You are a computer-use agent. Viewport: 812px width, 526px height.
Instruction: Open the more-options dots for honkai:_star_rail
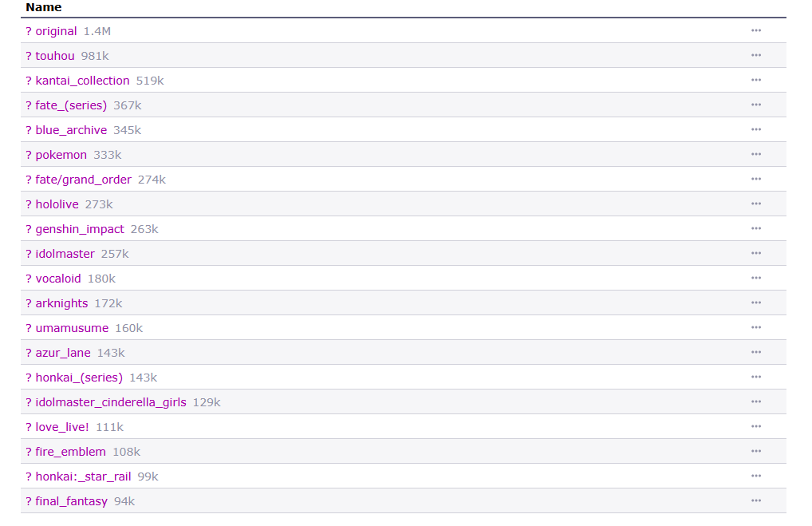click(755, 477)
